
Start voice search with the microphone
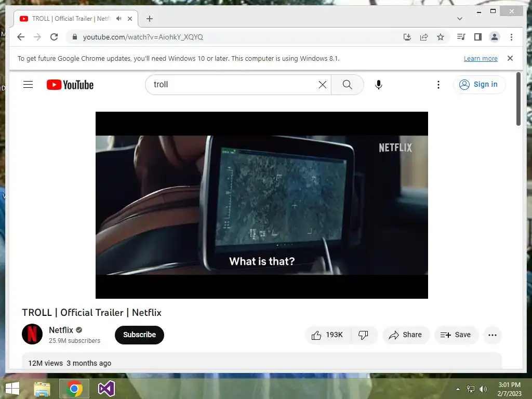[x=379, y=85]
